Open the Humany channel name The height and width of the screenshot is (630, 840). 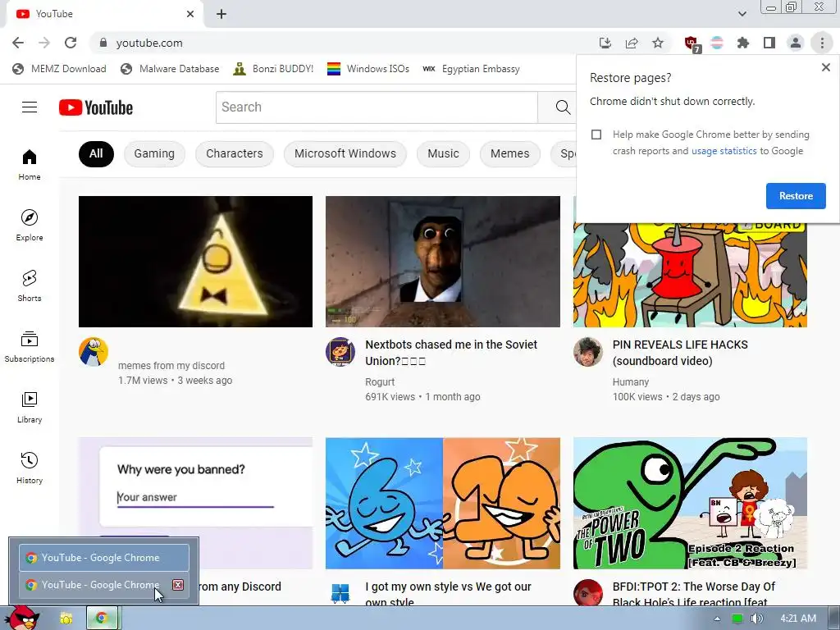(x=631, y=382)
